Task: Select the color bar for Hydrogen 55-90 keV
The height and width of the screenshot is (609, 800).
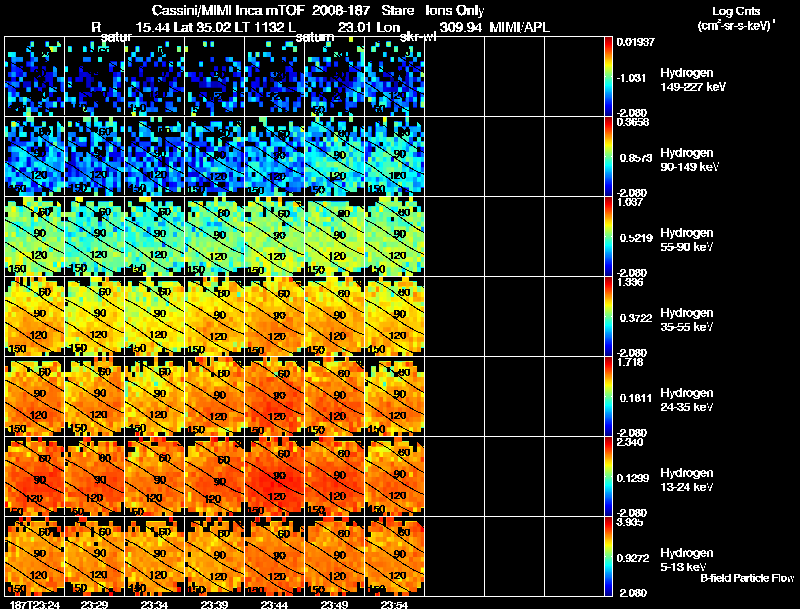Action: pyautogui.click(x=608, y=237)
